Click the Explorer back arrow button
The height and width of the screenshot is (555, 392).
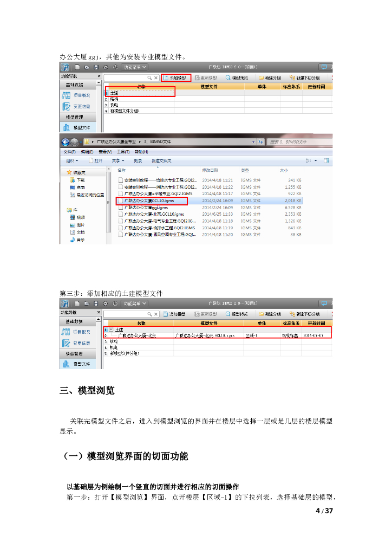[x=66, y=142]
